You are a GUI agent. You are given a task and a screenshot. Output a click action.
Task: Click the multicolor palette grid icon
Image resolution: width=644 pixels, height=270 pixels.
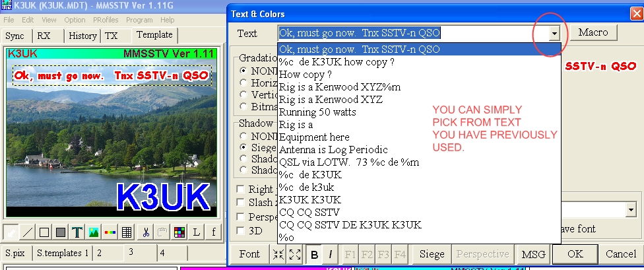pyautogui.click(x=179, y=232)
